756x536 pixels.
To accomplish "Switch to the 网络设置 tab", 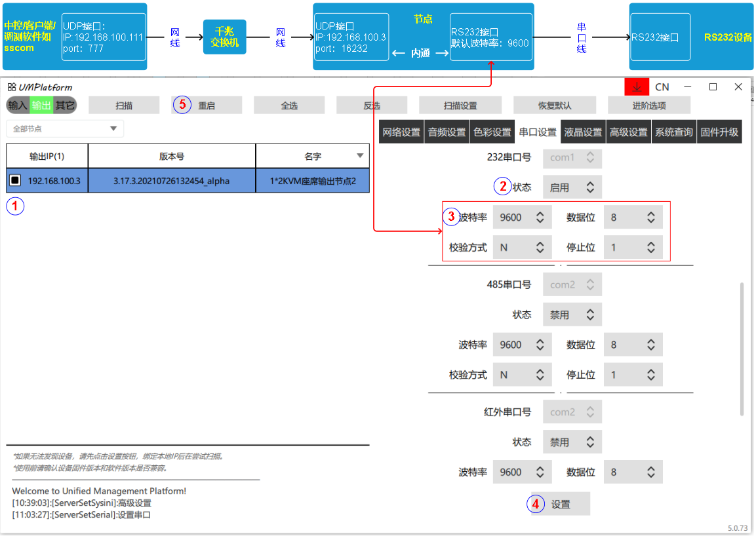I will point(401,132).
